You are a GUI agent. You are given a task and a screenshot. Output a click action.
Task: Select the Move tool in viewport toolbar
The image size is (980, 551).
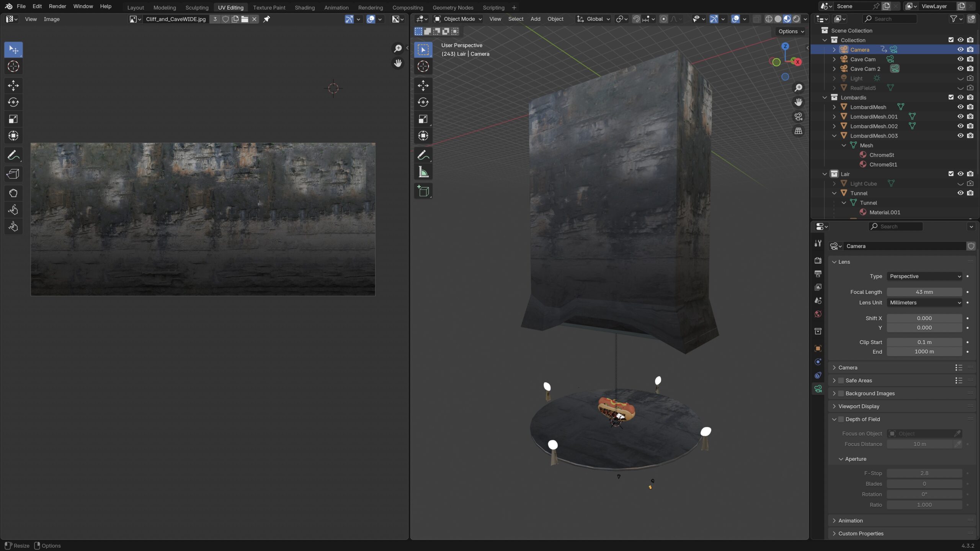423,86
